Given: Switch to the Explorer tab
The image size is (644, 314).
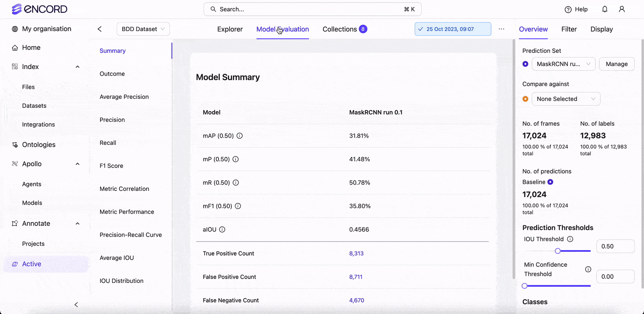Looking at the screenshot, I should 230,29.
